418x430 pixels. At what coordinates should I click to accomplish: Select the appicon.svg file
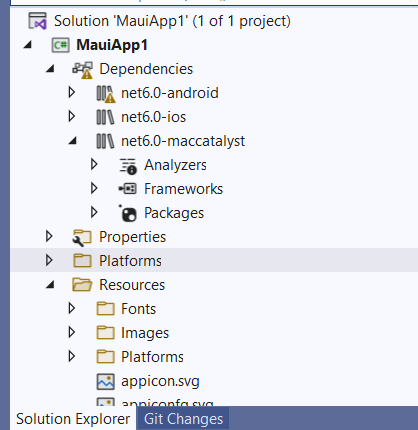point(160,381)
